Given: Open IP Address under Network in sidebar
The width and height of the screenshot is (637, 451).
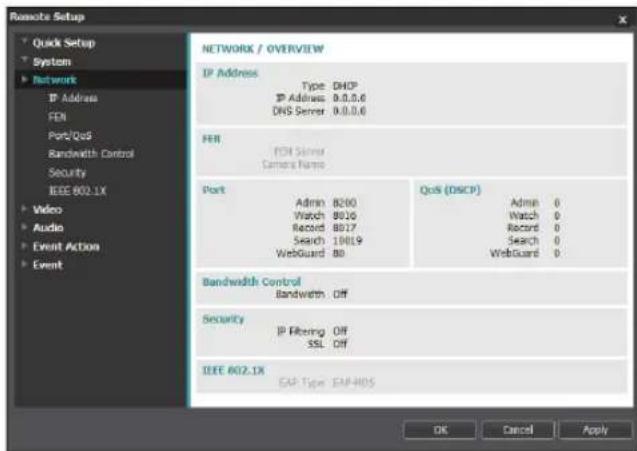Looking at the screenshot, I should (x=73, y=98).
